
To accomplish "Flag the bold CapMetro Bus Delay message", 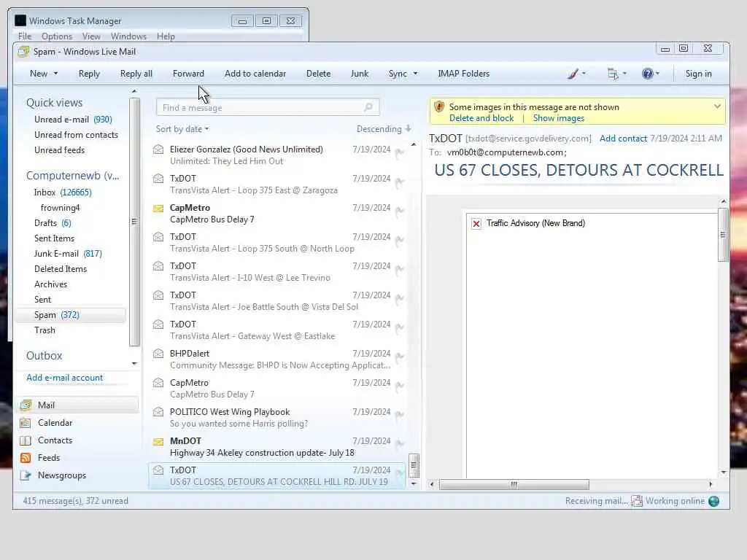I will (x=400, y=211).
